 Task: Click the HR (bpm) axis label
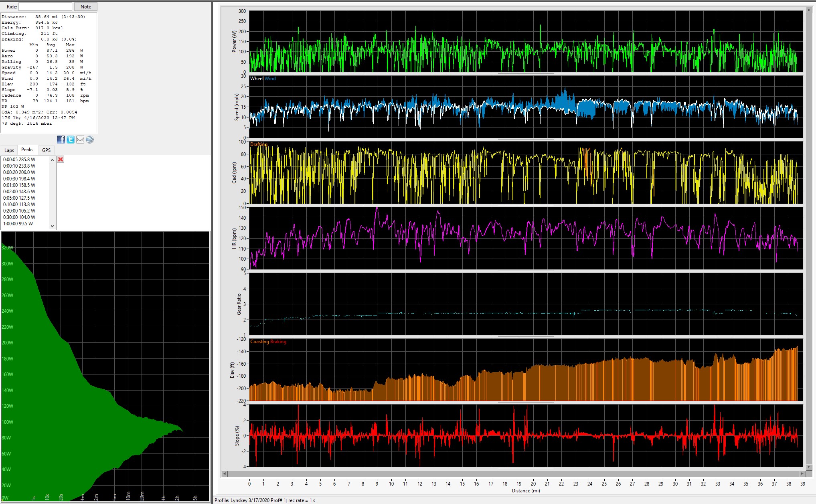[234, 239]
